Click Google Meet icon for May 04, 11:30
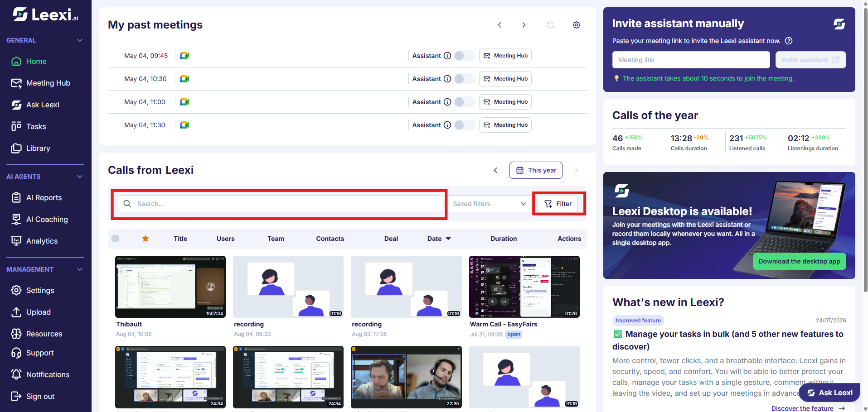This screenshot has width=868, height=412. point(184,125)
